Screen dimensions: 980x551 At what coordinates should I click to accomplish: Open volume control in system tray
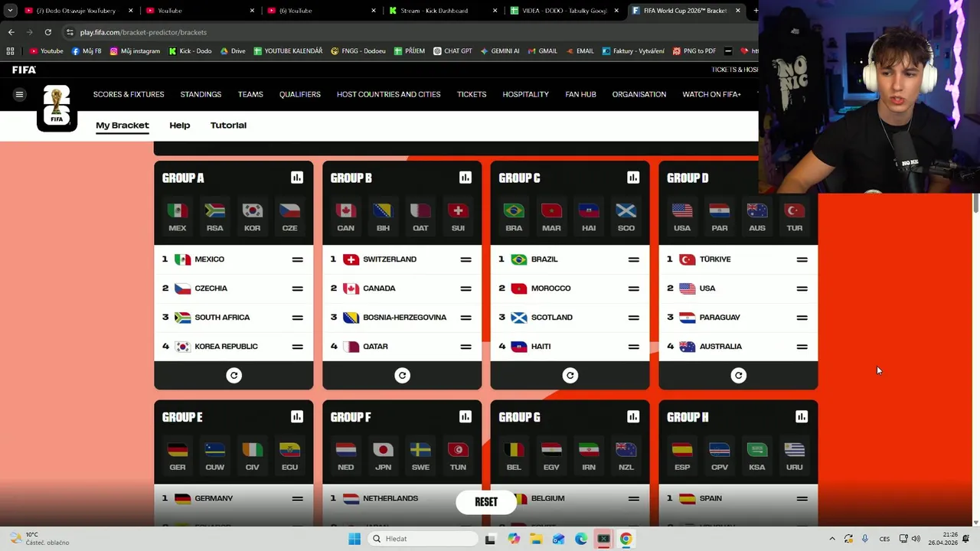coord(916,539)
